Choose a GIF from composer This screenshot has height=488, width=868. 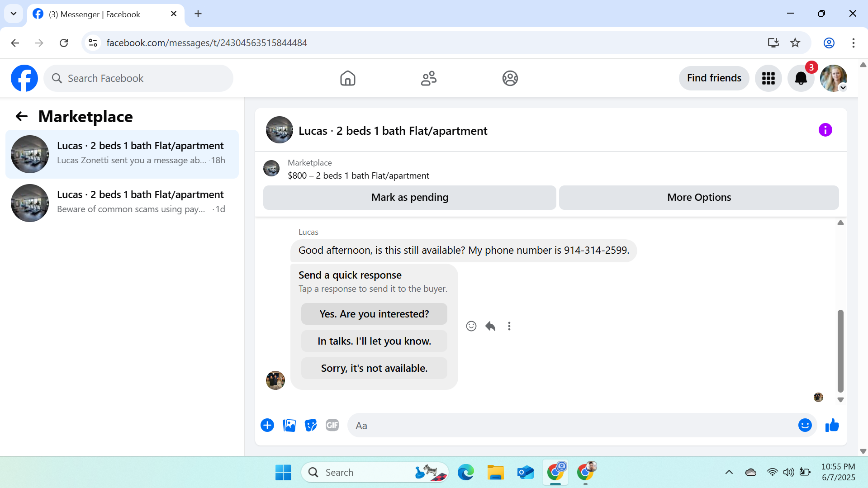(x=332, y=425)
